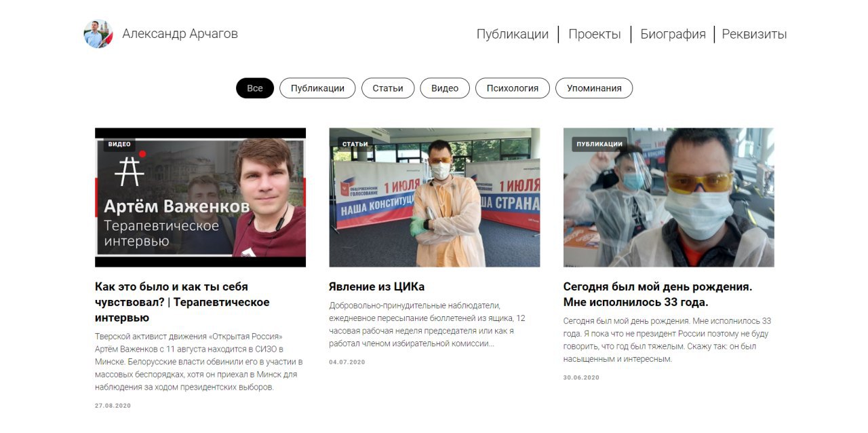Show only Видео posts
The height and width of the screenshot is (433, 868).
coord(445,88)
